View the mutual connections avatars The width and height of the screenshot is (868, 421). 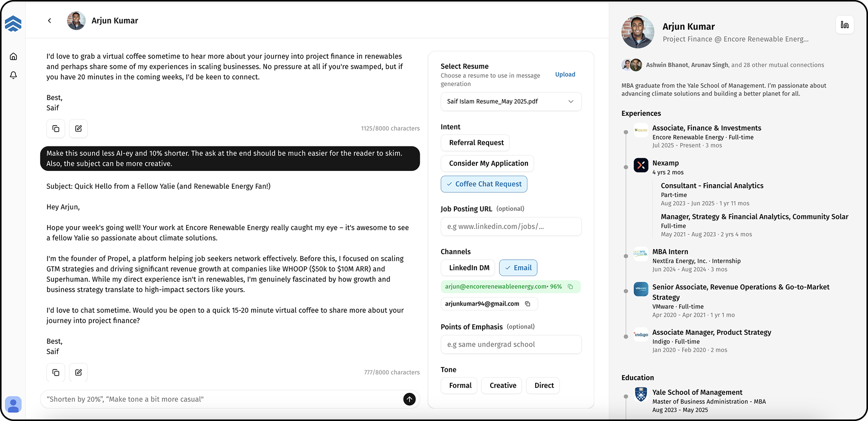632,65
